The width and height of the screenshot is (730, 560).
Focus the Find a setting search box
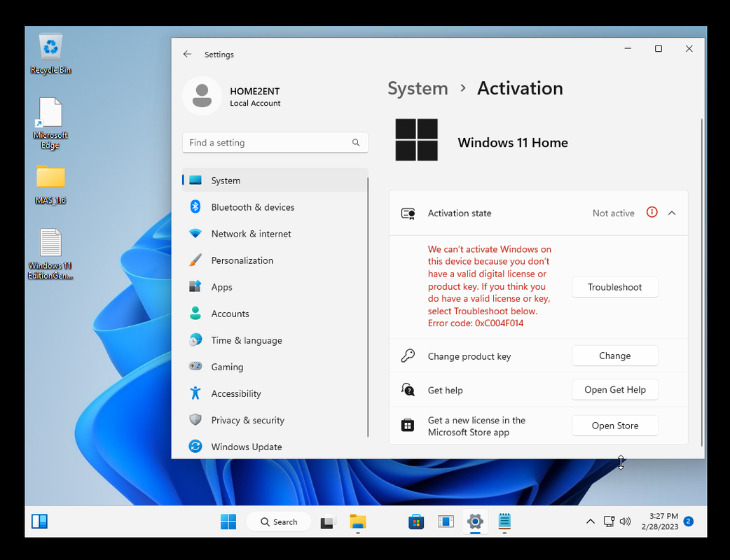(275, 142)
